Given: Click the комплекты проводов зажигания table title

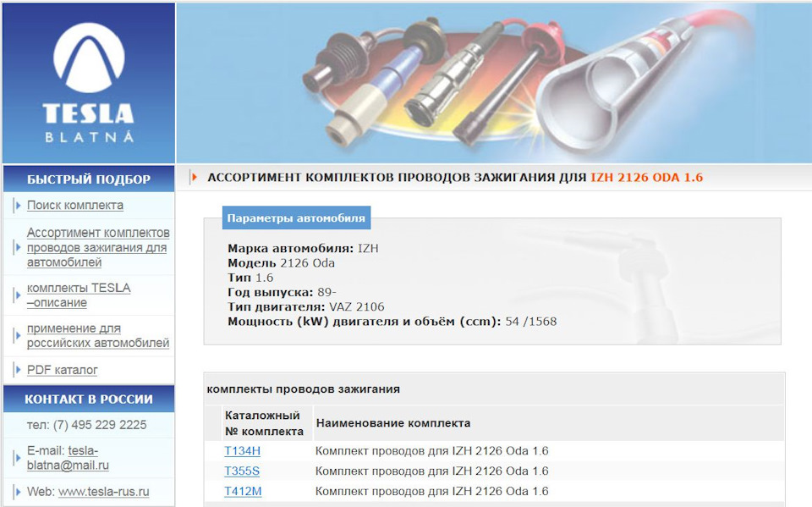Looking at the screenshot, I should pyautogui.click(x=304, y=389).
